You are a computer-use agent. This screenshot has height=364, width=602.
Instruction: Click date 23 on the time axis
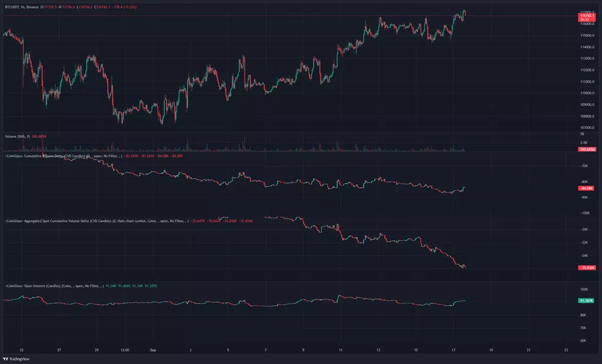tap(566, 350)
